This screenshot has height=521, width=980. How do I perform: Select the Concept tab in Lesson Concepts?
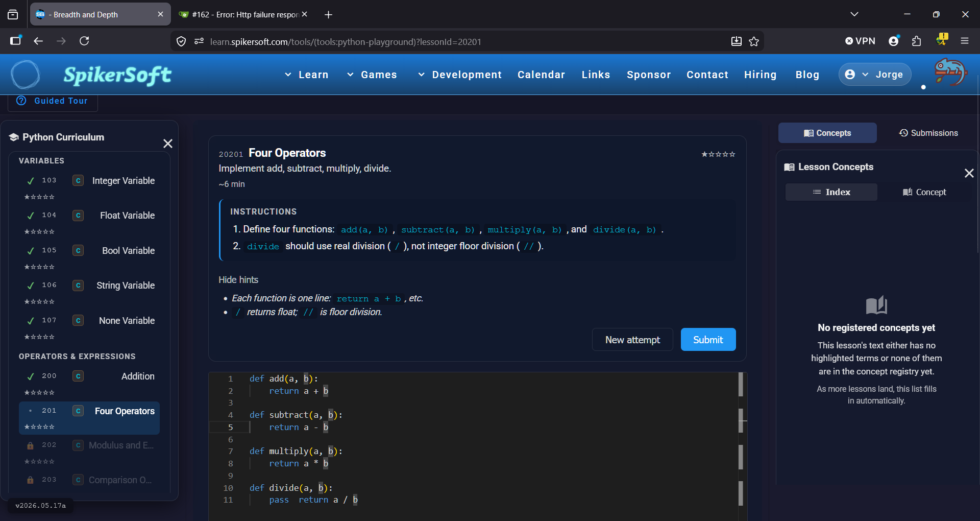tap(924, 192)
